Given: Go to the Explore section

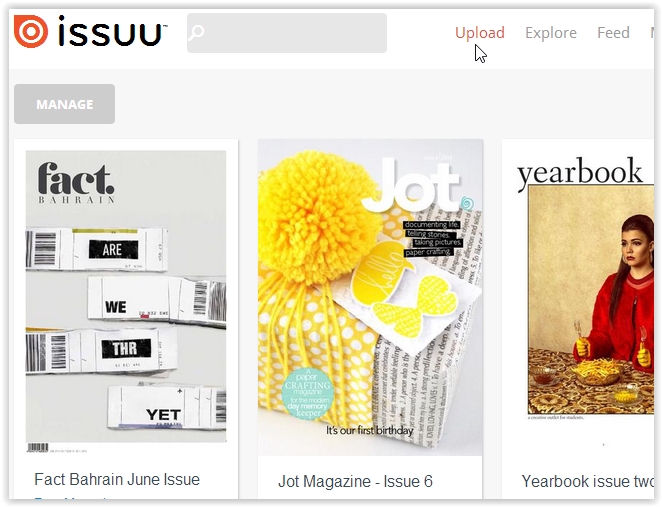Looking at the screenshot, I should 551,33.
